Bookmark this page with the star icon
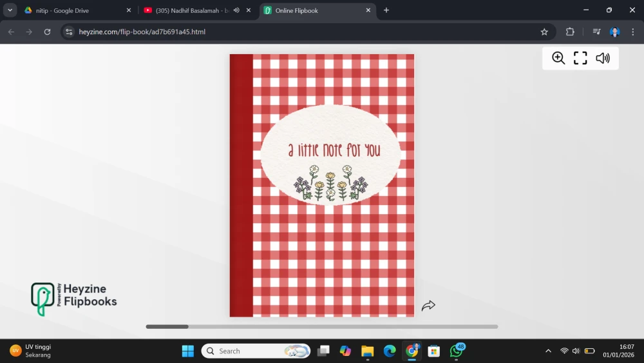The height and width of the screenshot is (363, 644). (544, 32)
